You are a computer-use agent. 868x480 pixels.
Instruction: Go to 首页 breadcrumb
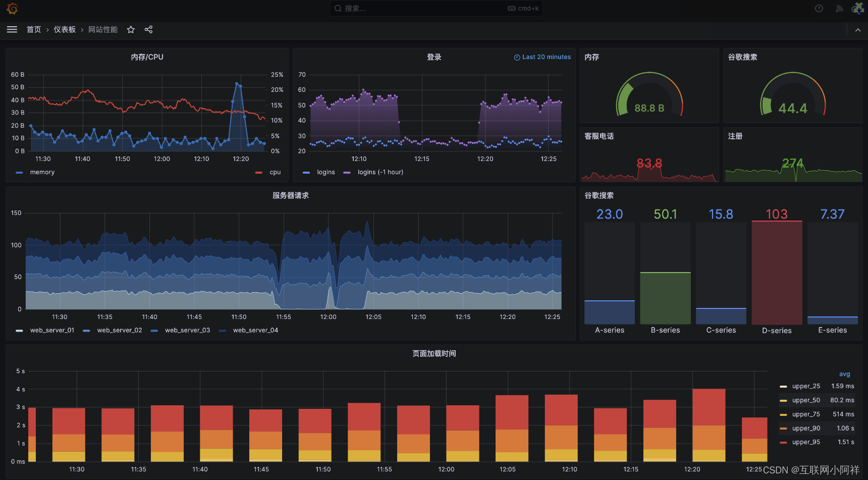[x=34, y=30]
